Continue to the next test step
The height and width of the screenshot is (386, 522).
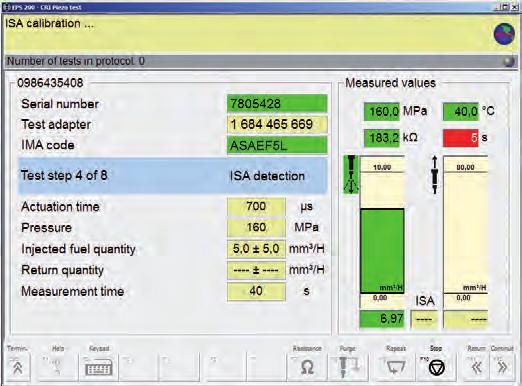(502, 367)
